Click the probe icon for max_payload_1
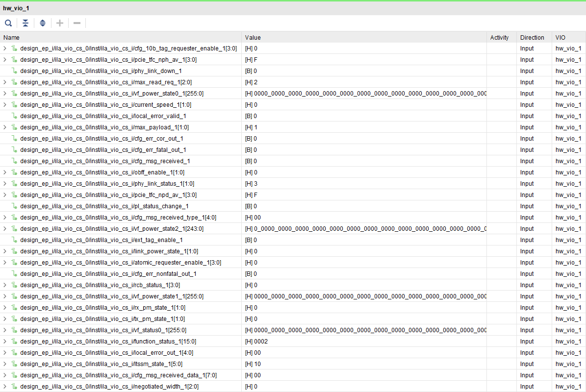Image resolution: width=586 pixels, height=392 pixels. click(x=14, y=127)
